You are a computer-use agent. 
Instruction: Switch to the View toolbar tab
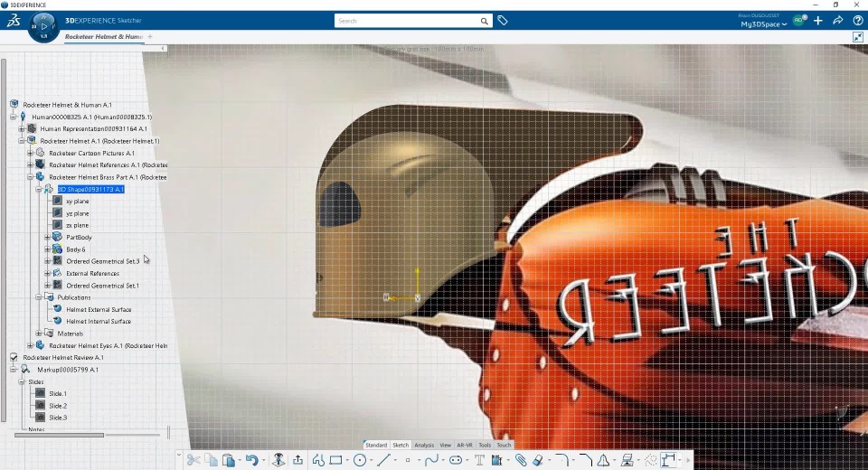[x=446, y=445]
